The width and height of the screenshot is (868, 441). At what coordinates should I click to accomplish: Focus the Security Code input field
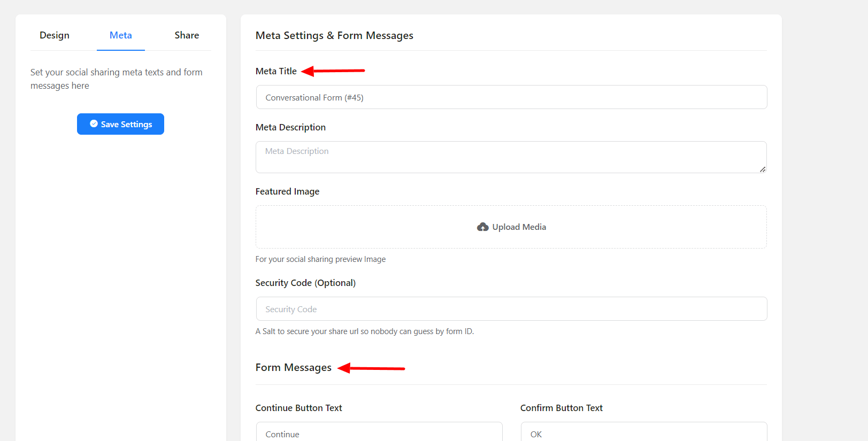(x=511, y=309)
